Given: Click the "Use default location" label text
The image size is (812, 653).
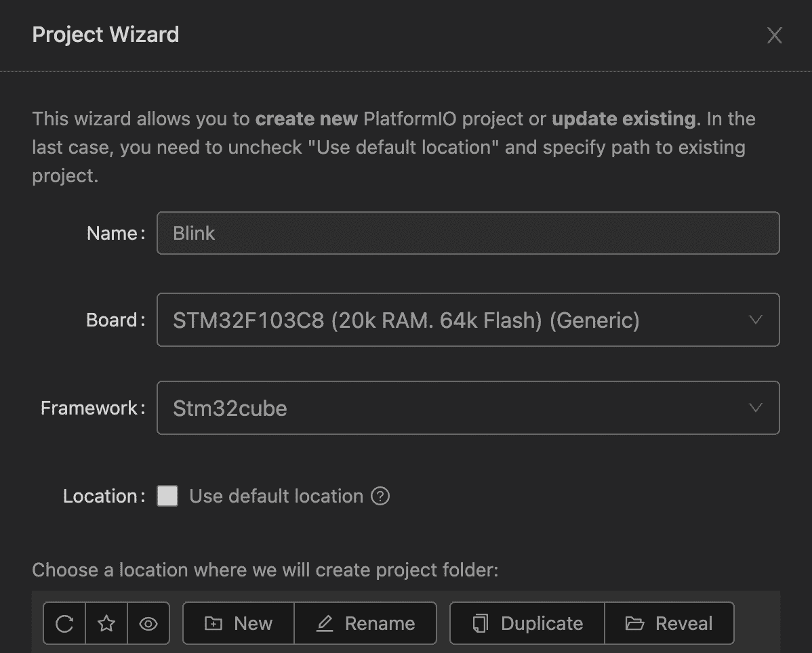Looking at the screenshot, I should click(276, 497).
